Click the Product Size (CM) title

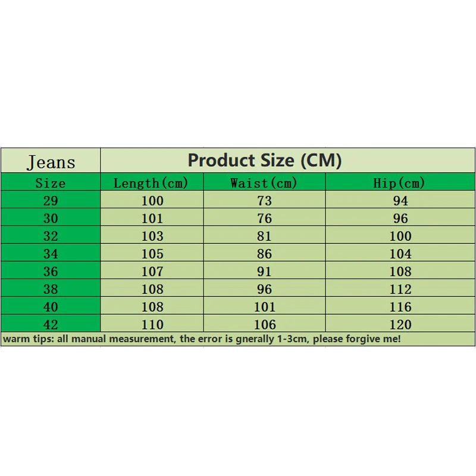264,160
